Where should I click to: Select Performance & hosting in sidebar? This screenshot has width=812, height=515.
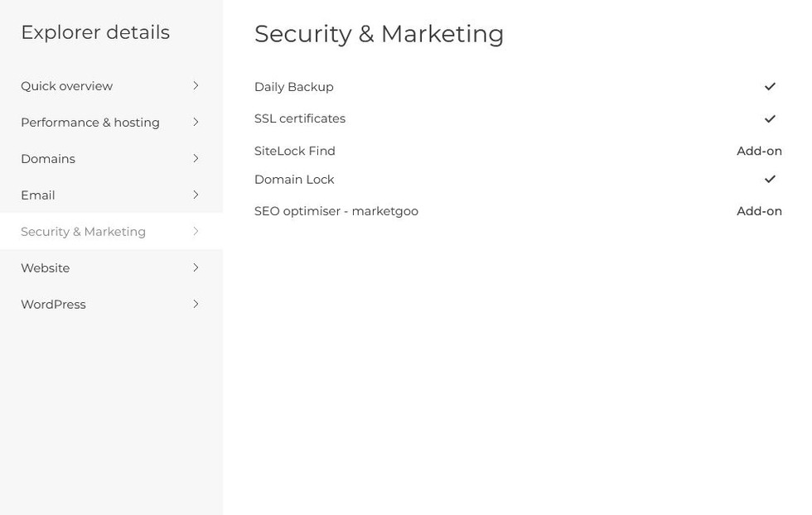coord(90,123)
